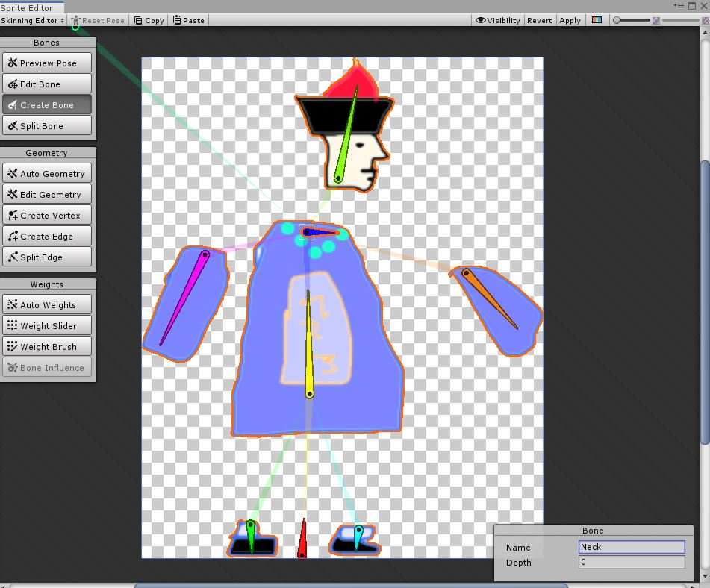This screenshot has width=710, height=588.
Task: Activate the Split Bone tool
Action: point(46,125)
